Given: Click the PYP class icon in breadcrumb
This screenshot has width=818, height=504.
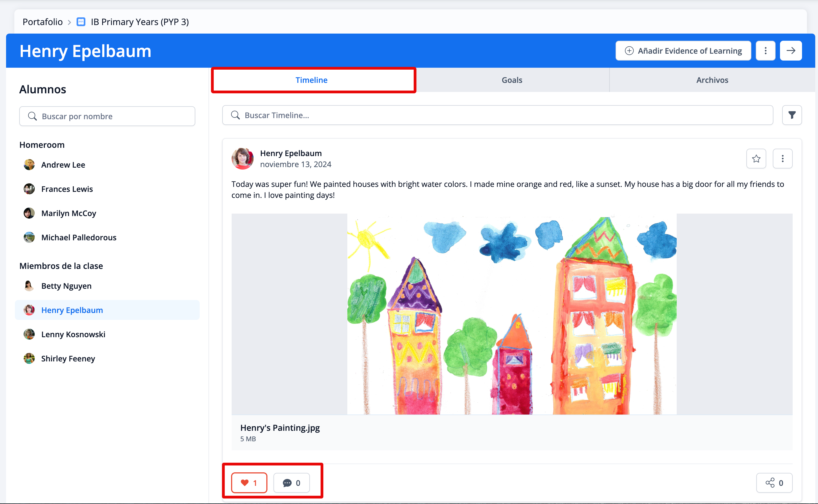Looking at the screenshot, I should (x=81, y=22).
